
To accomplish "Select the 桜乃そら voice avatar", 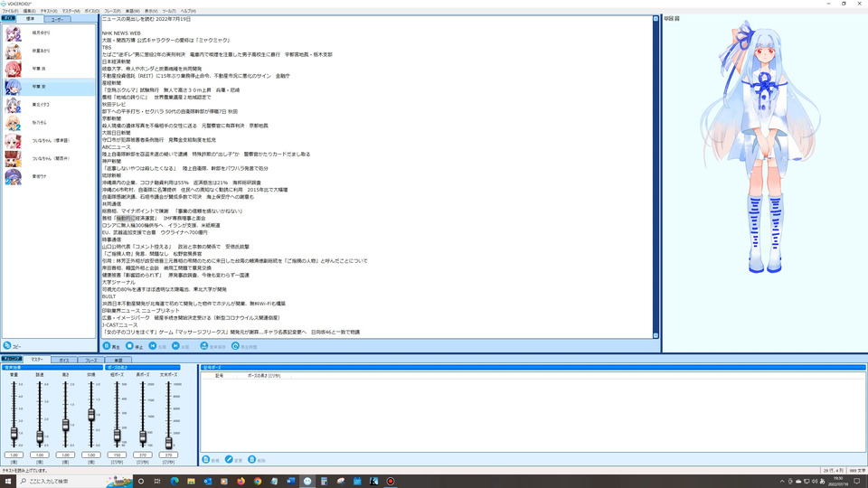I will (13, 123).
